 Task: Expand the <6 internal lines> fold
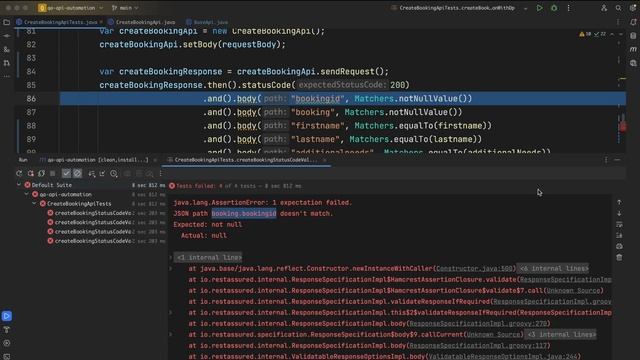tap(553, 269)
